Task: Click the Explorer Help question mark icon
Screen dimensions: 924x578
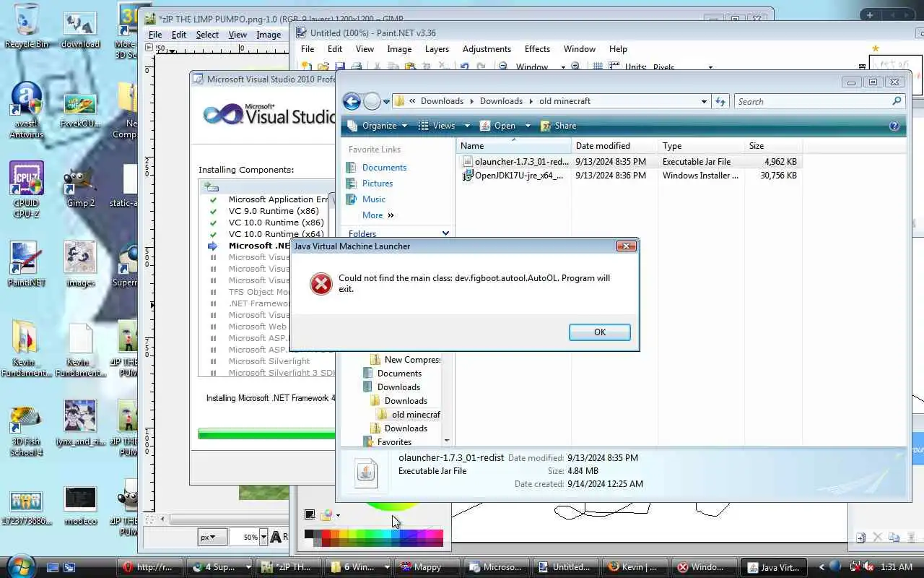Action: coord(894,126)
